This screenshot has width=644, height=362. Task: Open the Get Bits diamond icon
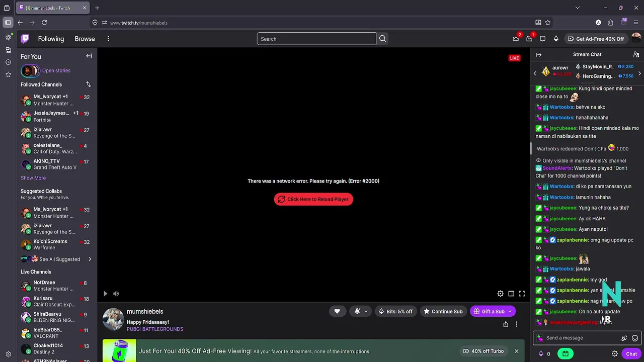pos(556,39)
